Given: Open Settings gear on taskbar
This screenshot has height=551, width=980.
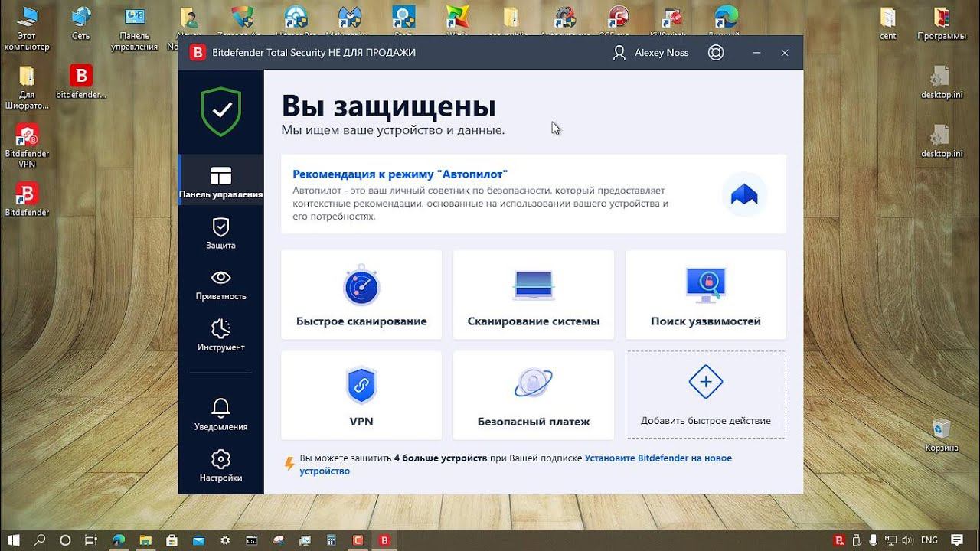Looking at the screenshot, I should 225,540.
